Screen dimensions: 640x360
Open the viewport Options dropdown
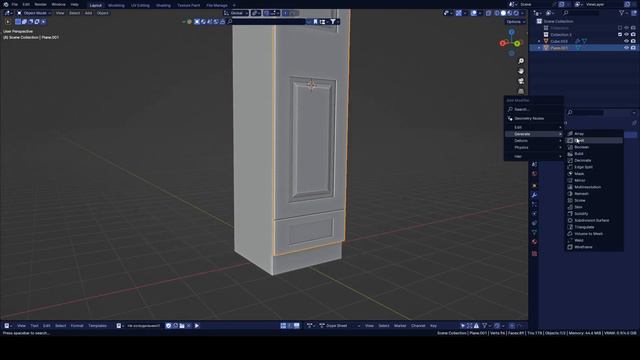click(x=516, y=22)
